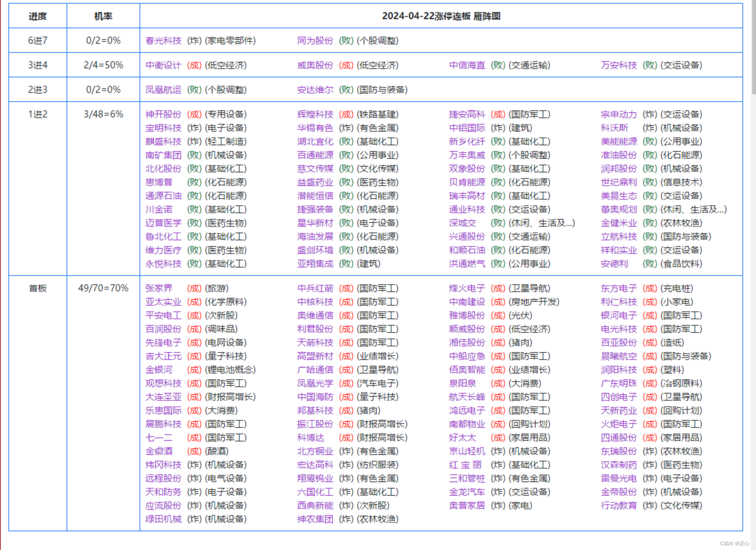Screen dimensions: 756x550
Task: Select 烽火电子 stock link
Action: [x=467, y=288]
